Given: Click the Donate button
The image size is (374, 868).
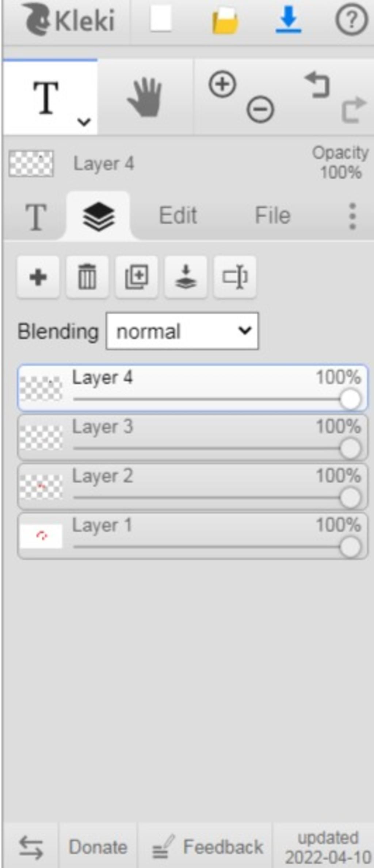Looking at the screenshot, I should coord(98,847).
